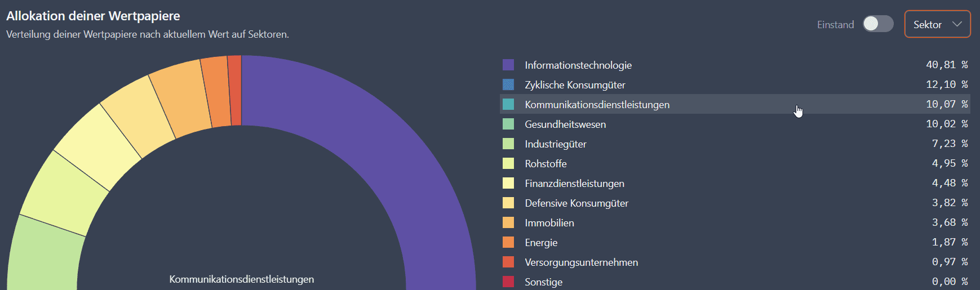Click the 3,68 % value

coord(950,222)
